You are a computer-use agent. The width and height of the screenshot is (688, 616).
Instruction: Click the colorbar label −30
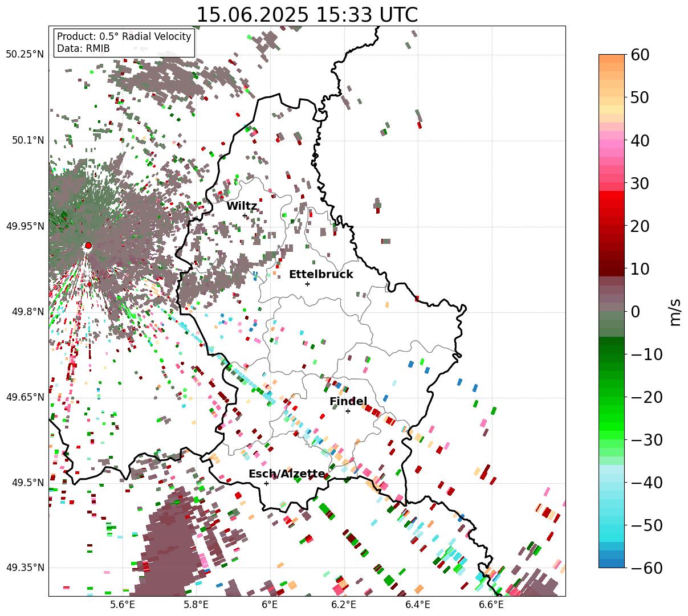(x=646, y=439)
